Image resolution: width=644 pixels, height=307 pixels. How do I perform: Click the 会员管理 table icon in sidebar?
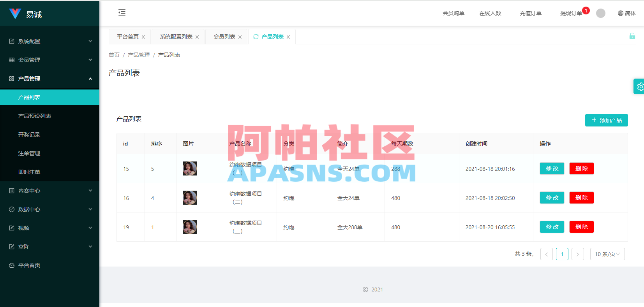(x=12, y=60)
